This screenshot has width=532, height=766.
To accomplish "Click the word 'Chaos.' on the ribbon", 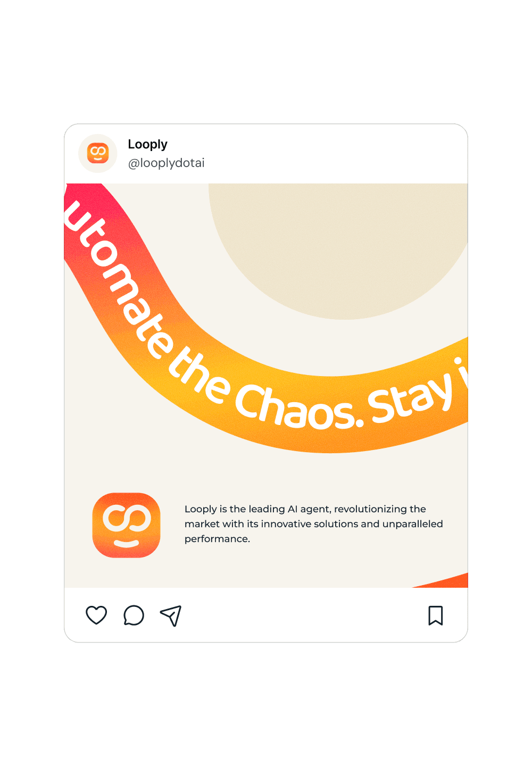I will coord(299,407).
